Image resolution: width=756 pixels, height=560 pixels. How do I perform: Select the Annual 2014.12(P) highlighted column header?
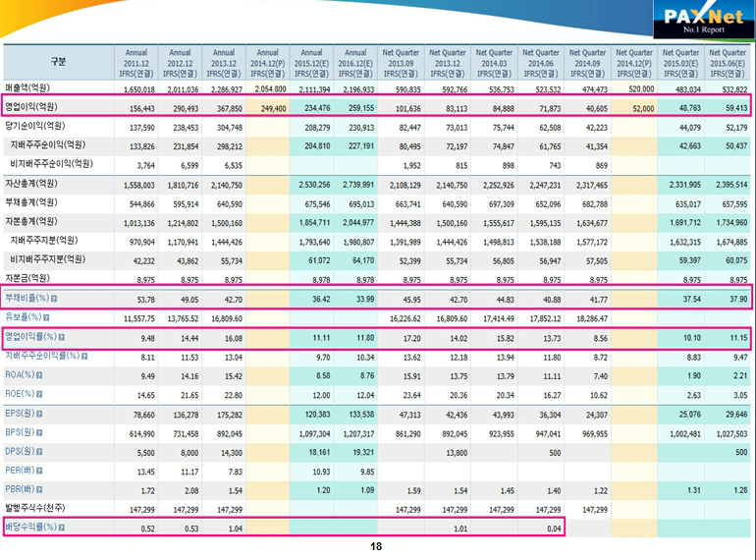(267, 61)
